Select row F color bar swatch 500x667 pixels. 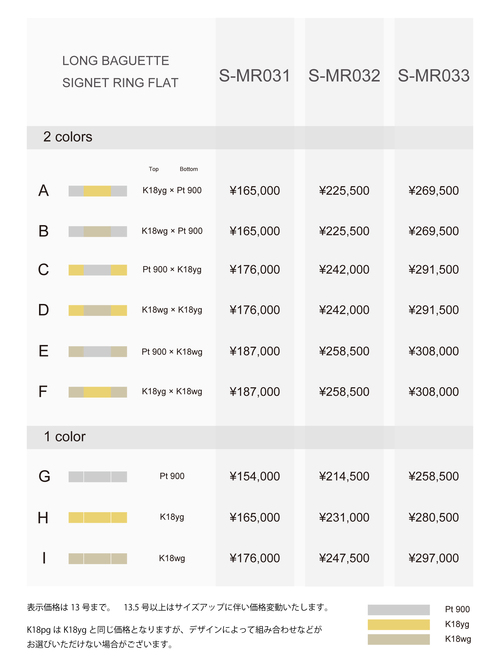click(97, 392)
